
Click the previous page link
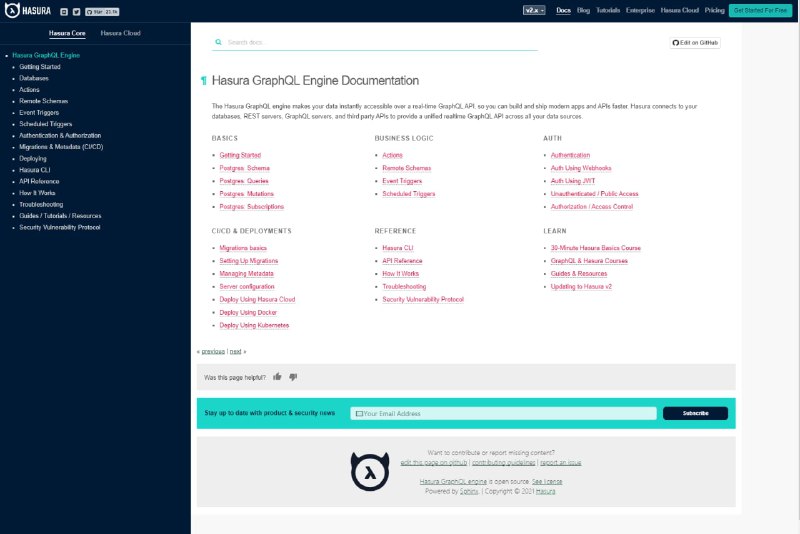213,351
